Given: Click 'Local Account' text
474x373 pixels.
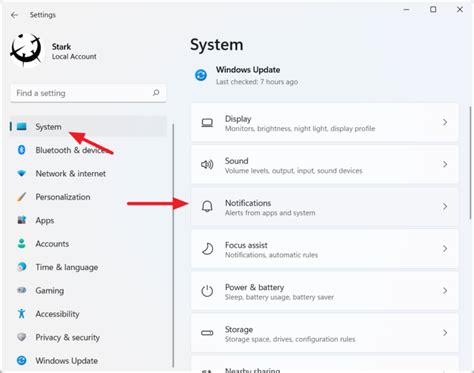Looking at the screenshot, I should click(x=74, y=57).
